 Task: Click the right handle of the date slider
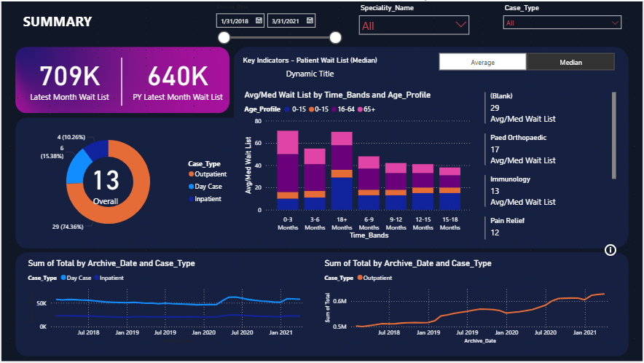(335, 38)
